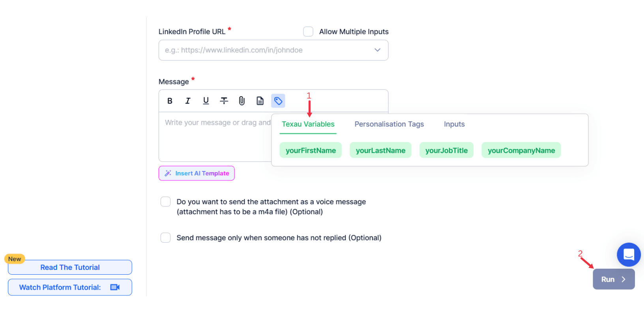Open the chat support bubble
Screen dimensions: 644x316
point(629,255)
